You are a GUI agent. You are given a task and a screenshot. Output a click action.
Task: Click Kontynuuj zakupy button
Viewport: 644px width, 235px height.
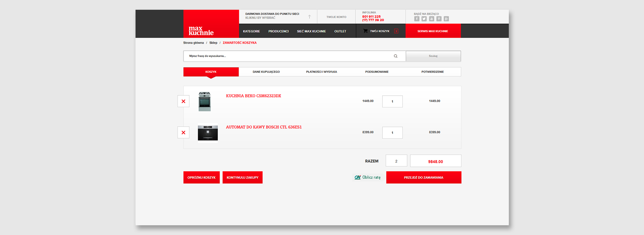point(243,177)
